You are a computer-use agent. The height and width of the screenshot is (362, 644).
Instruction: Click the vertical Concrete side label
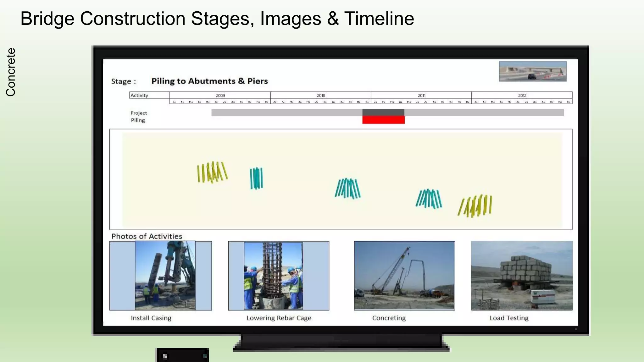(x=11, y=72)
